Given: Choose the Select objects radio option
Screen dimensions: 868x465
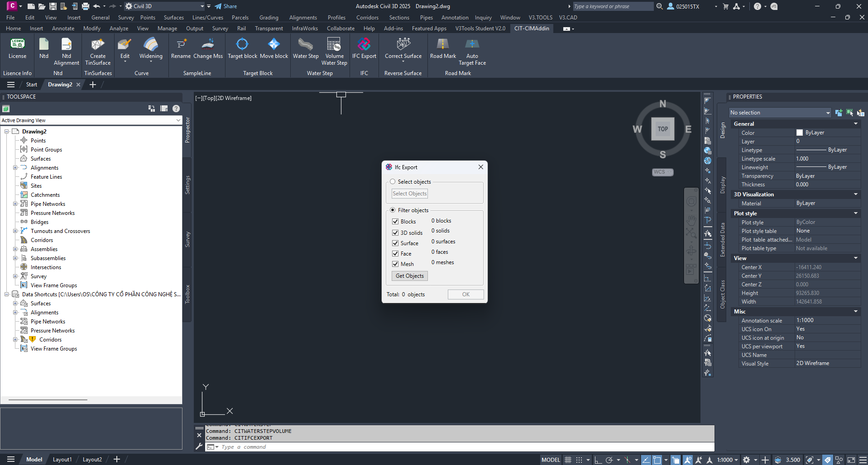Looking at the screenshot, I should (393, 182).
